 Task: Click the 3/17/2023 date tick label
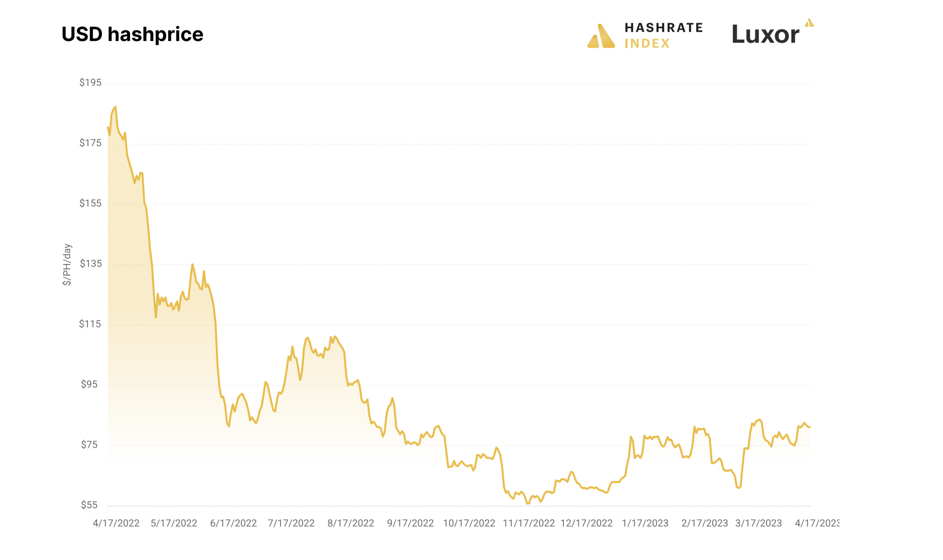click(x=759, y=523)
